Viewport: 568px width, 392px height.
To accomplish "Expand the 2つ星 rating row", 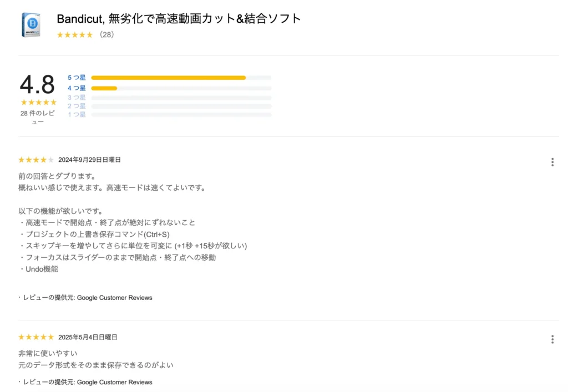I will (75, 106).
